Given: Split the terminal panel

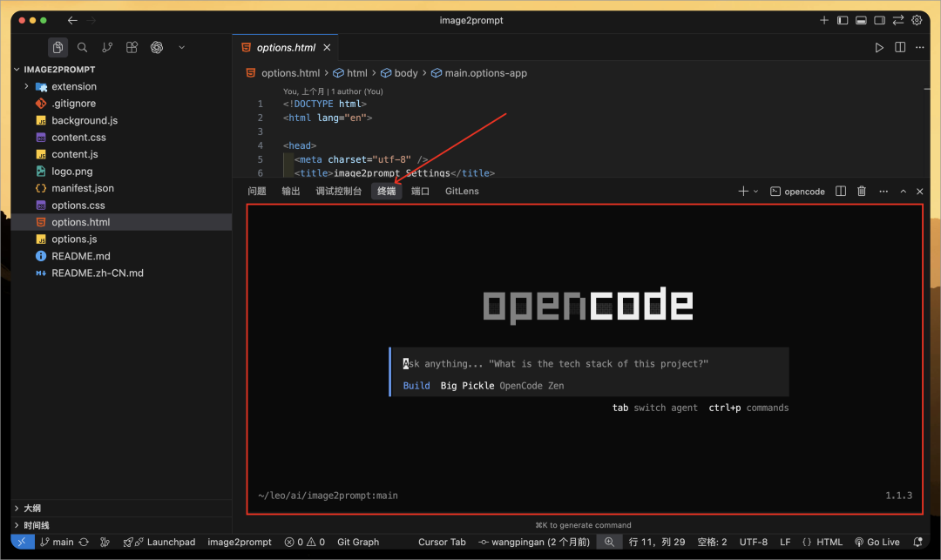Looking at the screenshot, I should tap(841, 192).
